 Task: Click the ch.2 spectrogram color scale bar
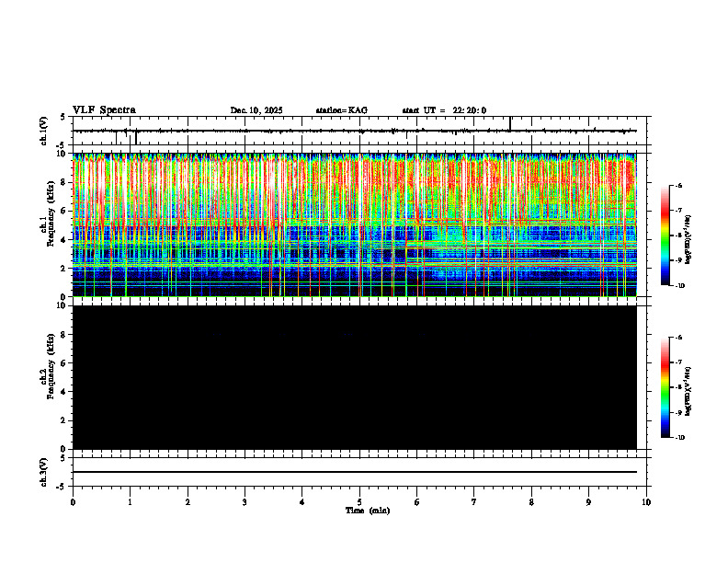(665, 387)
